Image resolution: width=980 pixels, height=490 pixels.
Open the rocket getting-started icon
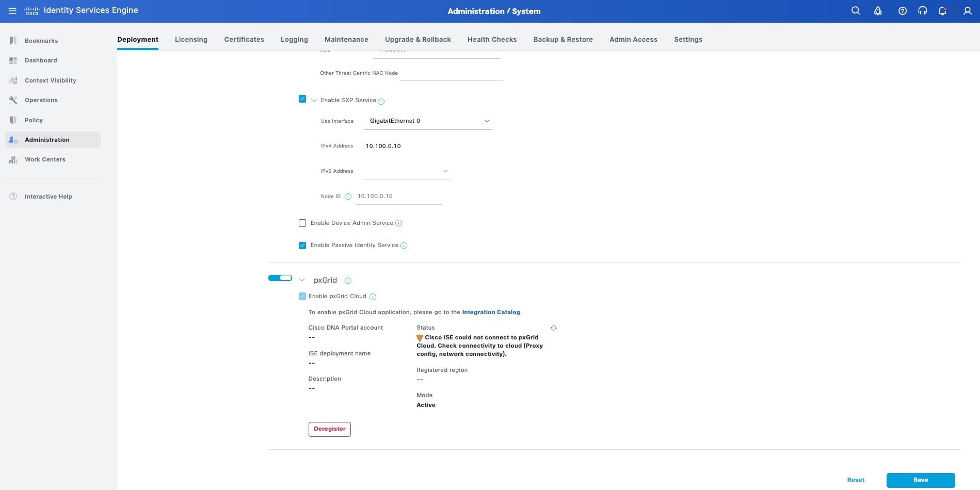(x=878, y=11)
